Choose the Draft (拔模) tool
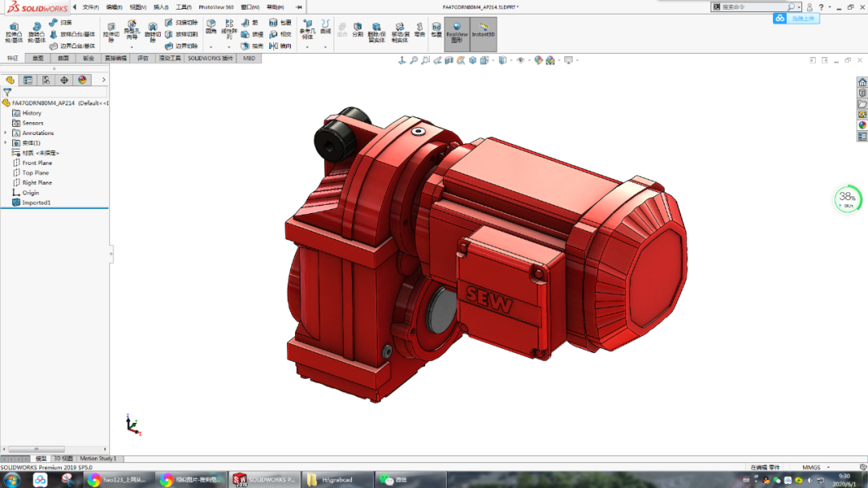The height and width of the screenshot is (488, 868). coord(252,35)
